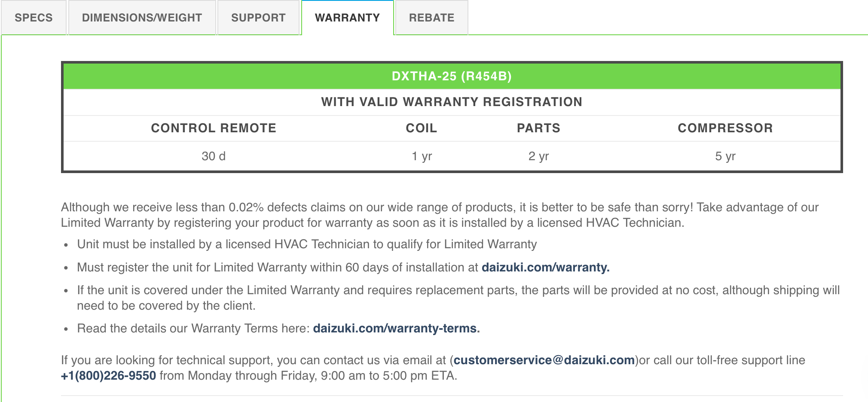868x402 pixels.
Task: Open the Specs tab
Action: [x=34, y=18]
